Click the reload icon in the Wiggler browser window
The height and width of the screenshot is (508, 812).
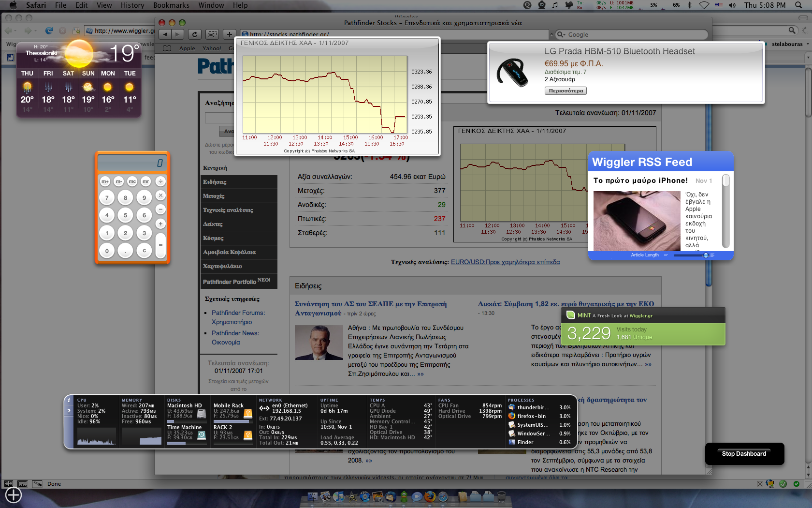coord(49,30)
